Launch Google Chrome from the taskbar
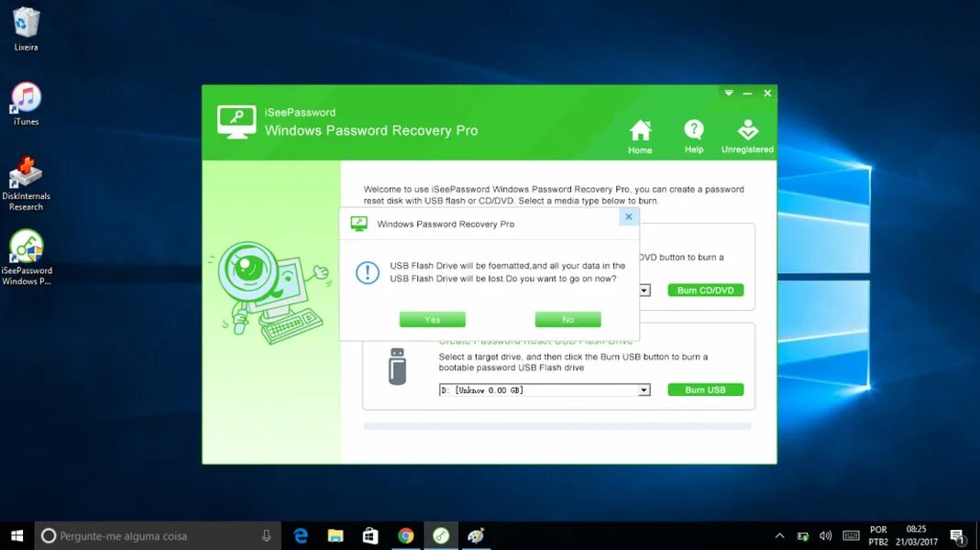 (x=405, y=535)
